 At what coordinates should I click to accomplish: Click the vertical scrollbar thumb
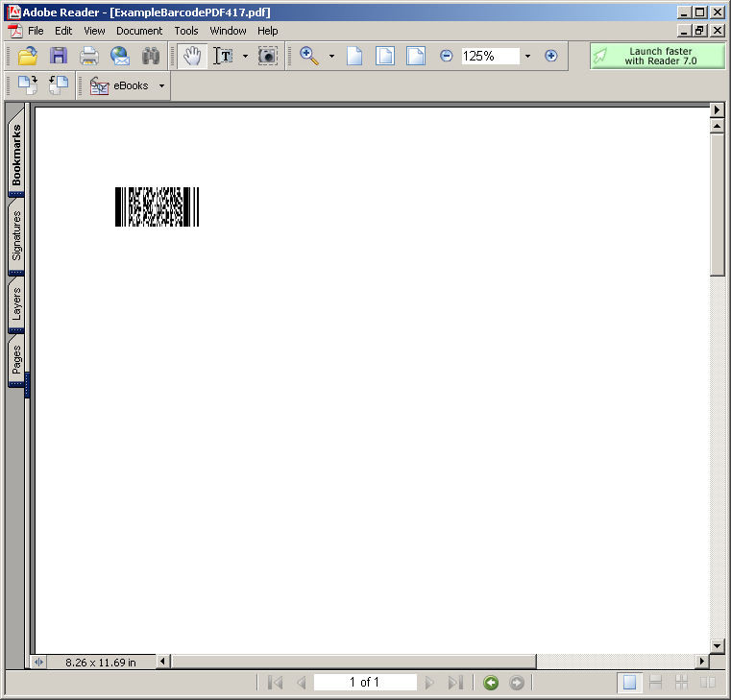click(x=717, y=205)
